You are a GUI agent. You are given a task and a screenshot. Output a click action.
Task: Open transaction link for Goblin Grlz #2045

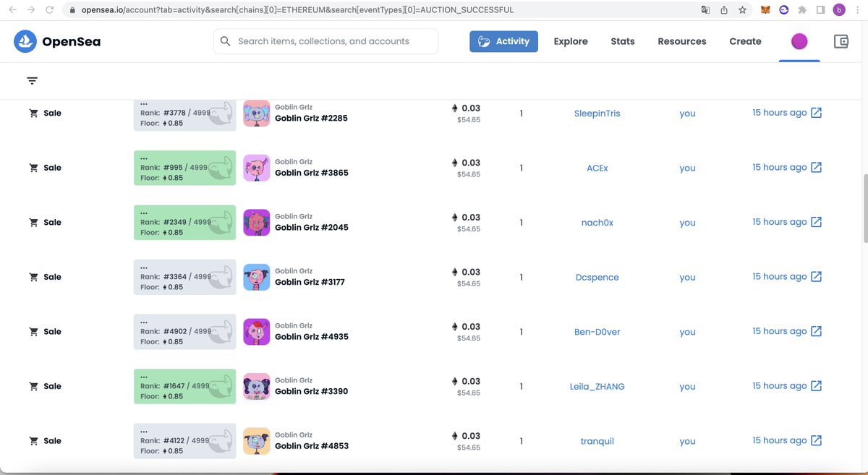pyautogui.click(x=816, y=222)
